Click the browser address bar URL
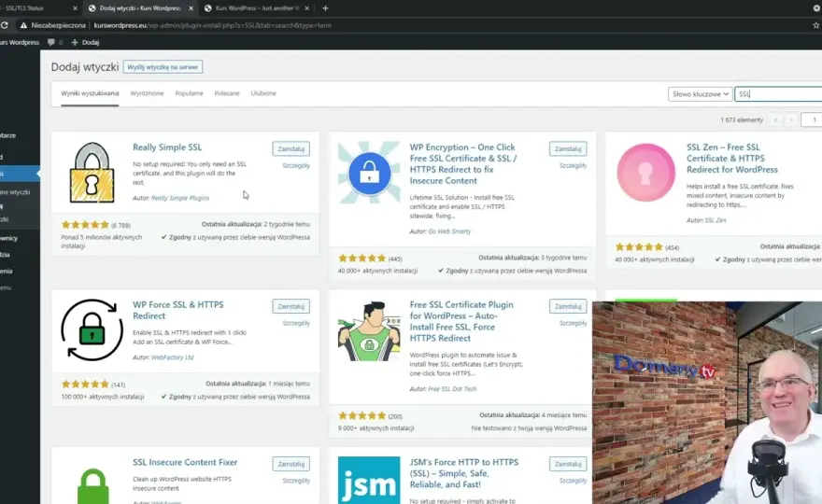Viewport: 822px width, 504px height. coord(212,25)
